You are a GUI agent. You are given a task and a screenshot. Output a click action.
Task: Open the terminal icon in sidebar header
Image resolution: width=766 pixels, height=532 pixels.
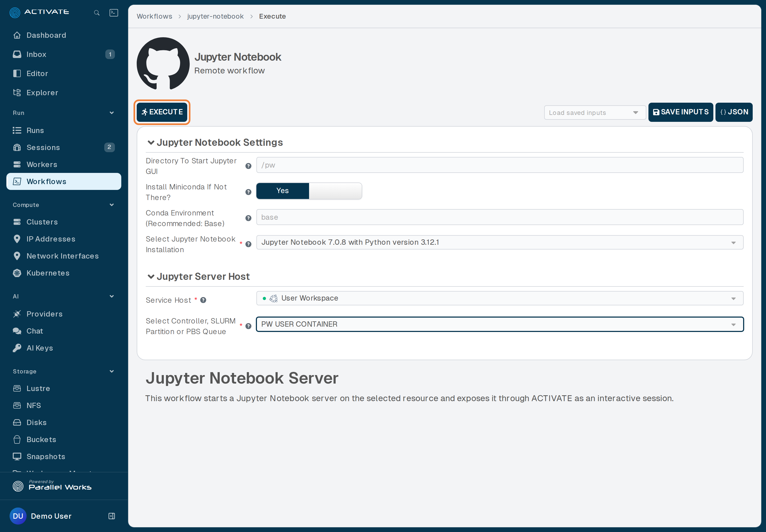[114, 13]
